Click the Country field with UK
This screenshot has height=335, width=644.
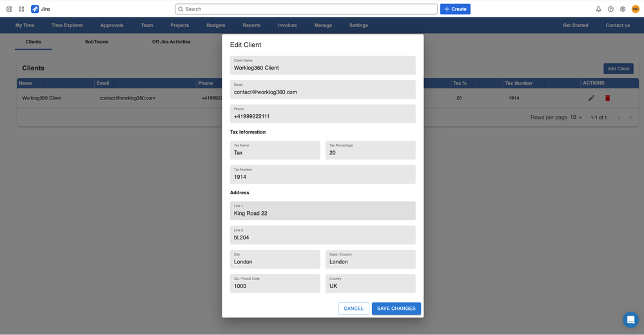pos(371,283)
